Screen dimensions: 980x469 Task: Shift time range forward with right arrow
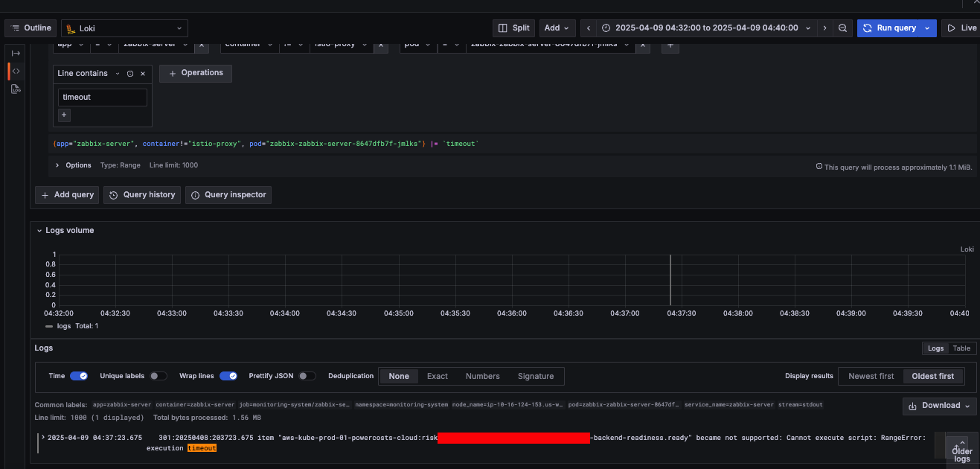point(824,28)
